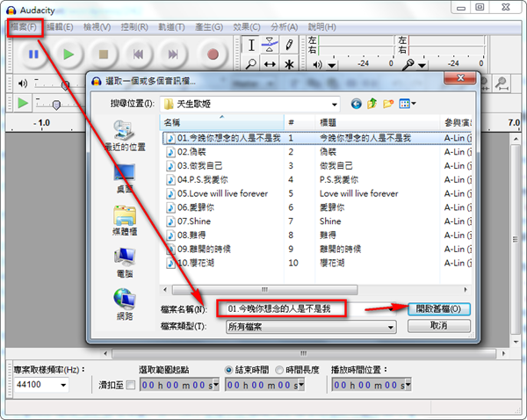Skip to start of track
Image resolution: width=527 pixels, height=420 pixels.
pyautogui.click(x=138, y=54)
